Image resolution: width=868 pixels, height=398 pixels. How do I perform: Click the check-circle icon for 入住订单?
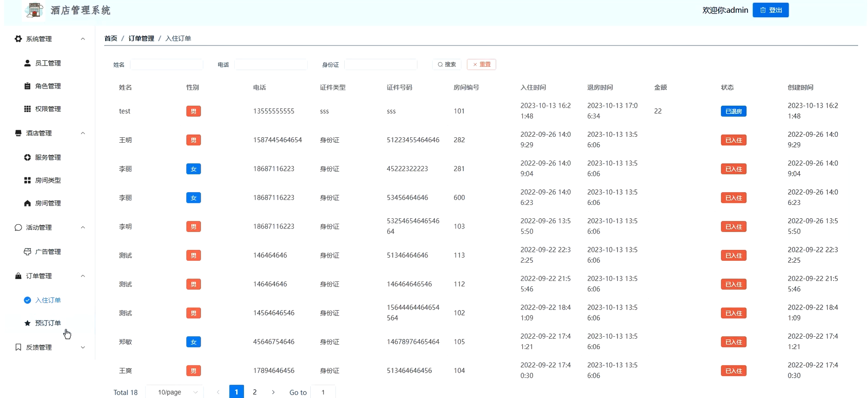27,300
